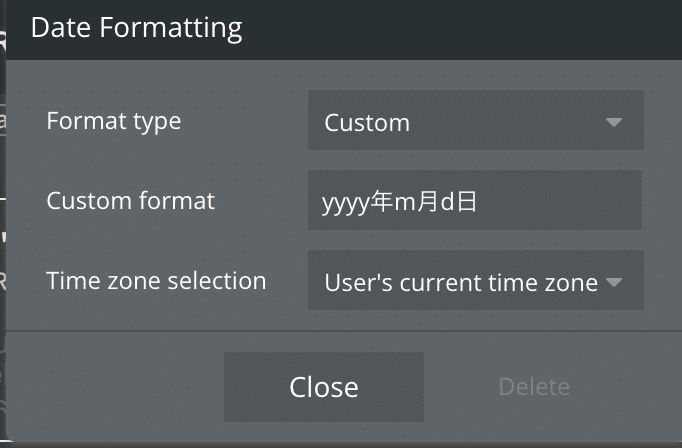Click the 月 character in the custom format
This screenshot has width=682, height=448.
click(427, 202)
